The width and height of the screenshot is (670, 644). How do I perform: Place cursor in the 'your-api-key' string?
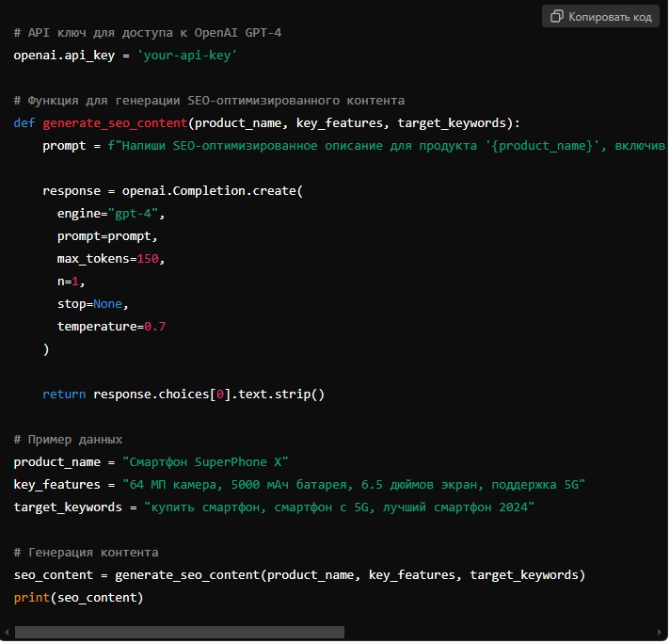(187, 56)
